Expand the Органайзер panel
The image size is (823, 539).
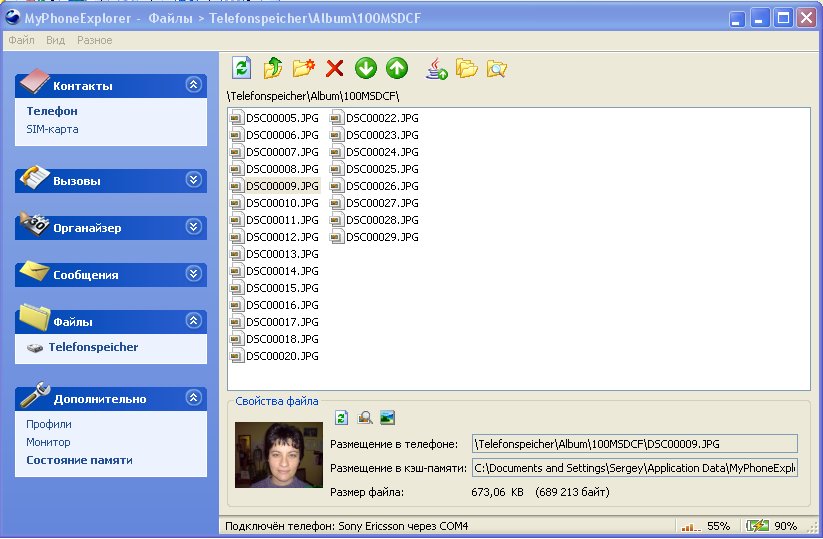coord(194,227)
